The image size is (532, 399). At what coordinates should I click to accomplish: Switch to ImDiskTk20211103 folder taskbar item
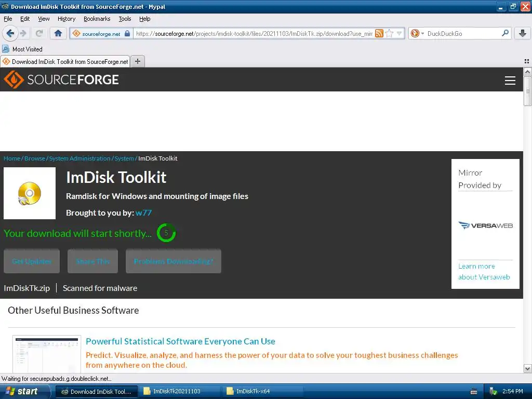point(179,392)
